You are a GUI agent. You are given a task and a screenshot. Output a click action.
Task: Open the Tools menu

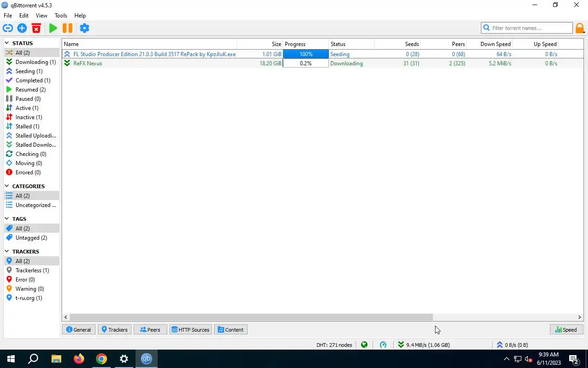[61, 16]
